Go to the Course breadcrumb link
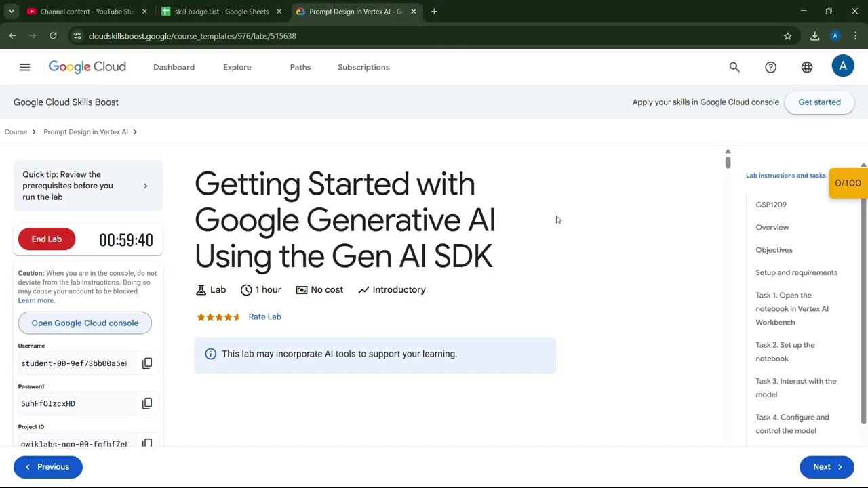Image resolution: width=868 pixels, height=488 pixels. point(16,131)
